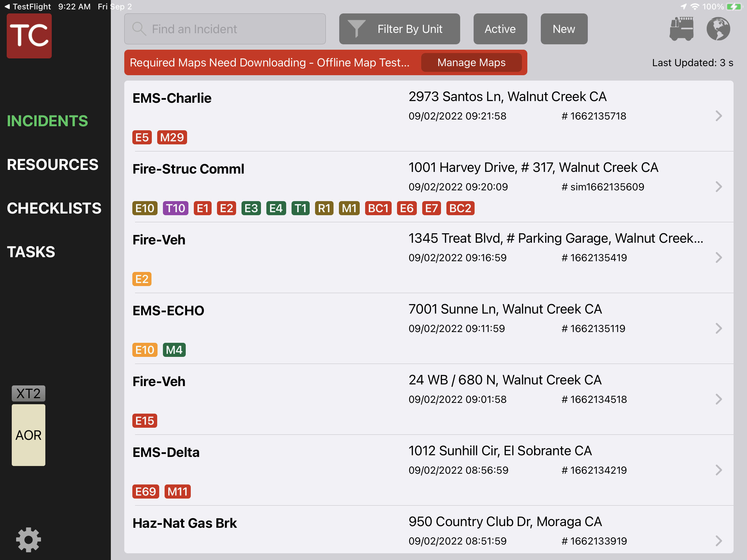Click the New incident button
Screen dimensions: 747x560
pos(564,29)
